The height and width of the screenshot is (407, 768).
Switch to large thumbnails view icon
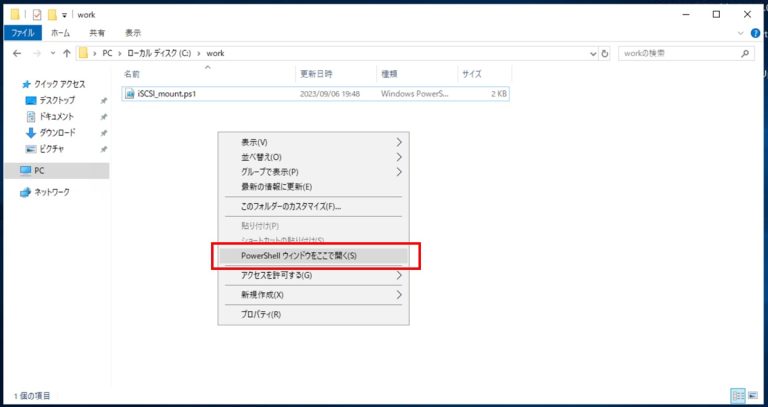(753, 395)
